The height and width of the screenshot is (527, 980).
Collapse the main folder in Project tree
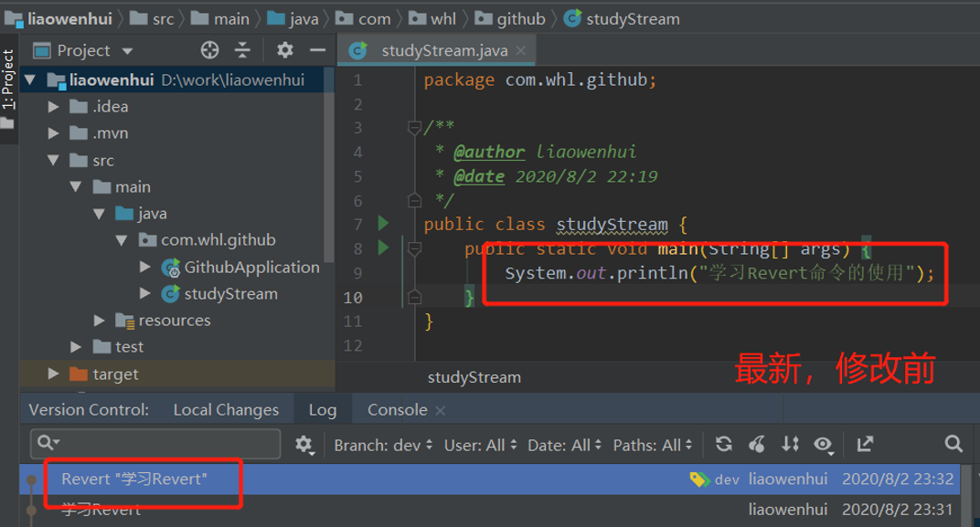[76, 186]
